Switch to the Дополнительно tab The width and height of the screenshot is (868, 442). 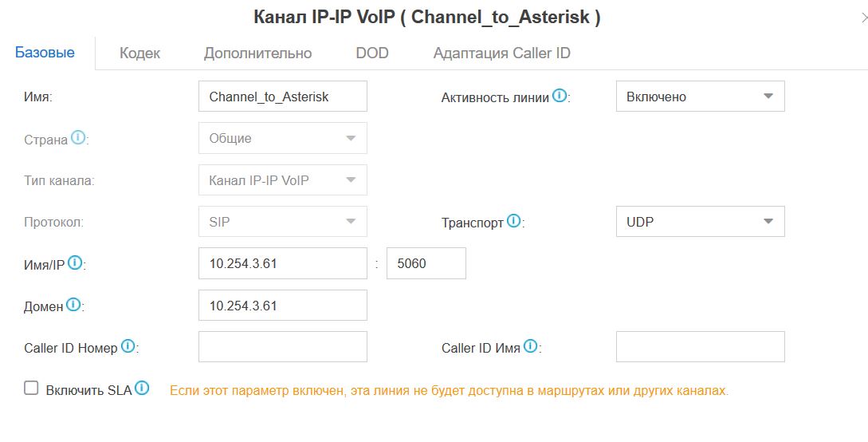click(x=258, y=53)
